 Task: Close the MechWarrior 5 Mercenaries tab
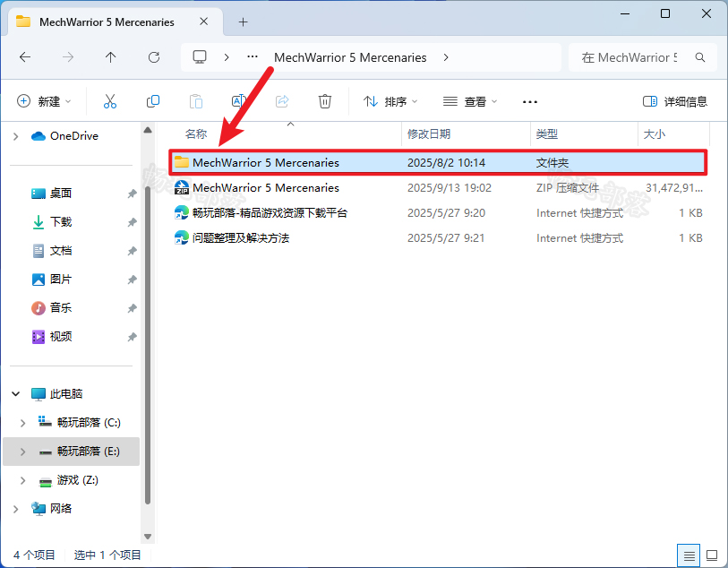pyautogui.click(x=204, y=22)
